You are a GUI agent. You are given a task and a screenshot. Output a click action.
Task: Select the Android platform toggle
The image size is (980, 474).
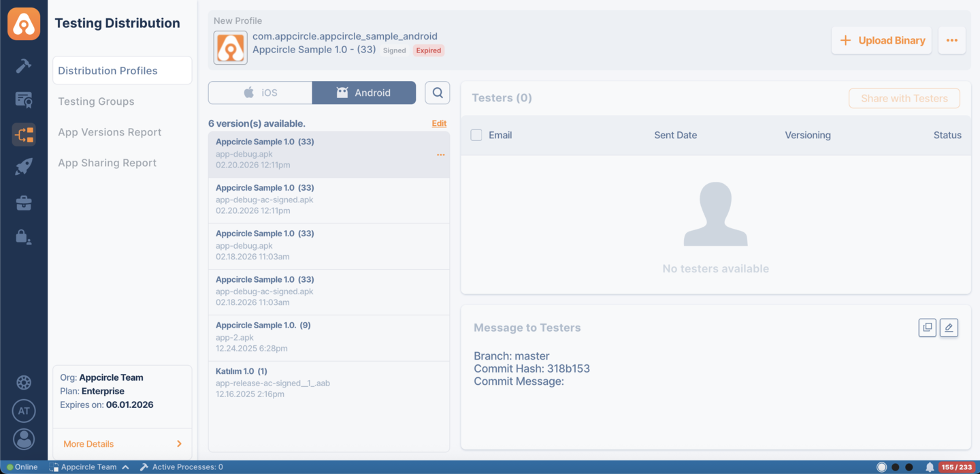tap(363, 93)
